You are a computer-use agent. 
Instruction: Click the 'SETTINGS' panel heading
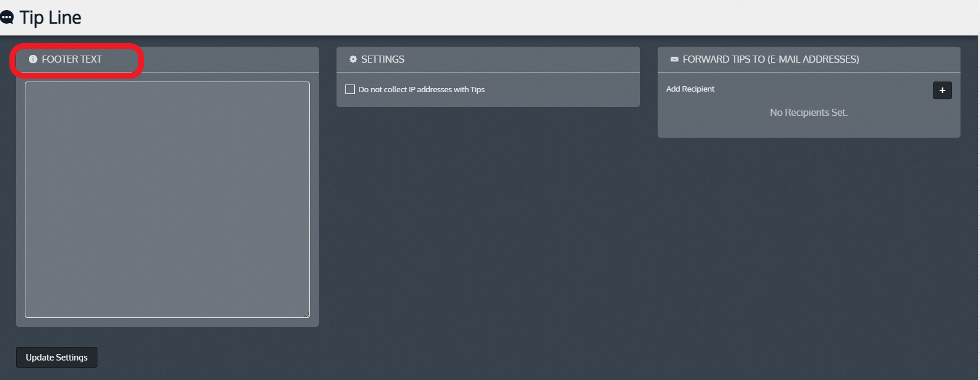pos(383,59)
